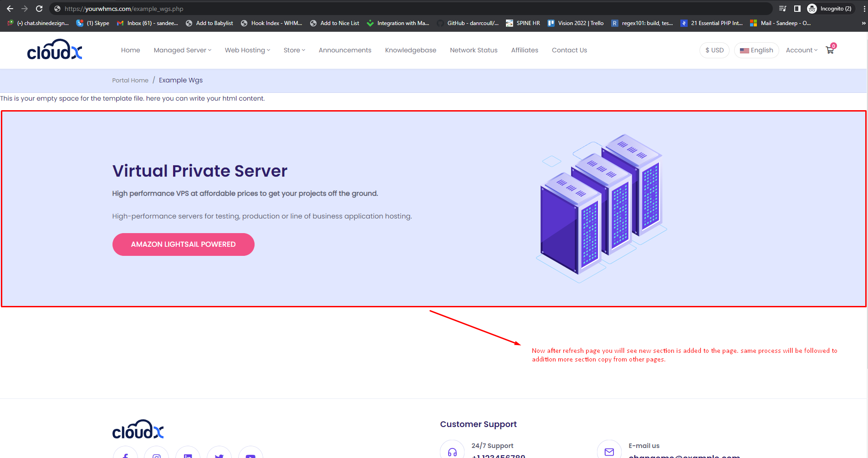Open the shopping cart icon
This screenshot has width=868, height=458.
[830, 50]
